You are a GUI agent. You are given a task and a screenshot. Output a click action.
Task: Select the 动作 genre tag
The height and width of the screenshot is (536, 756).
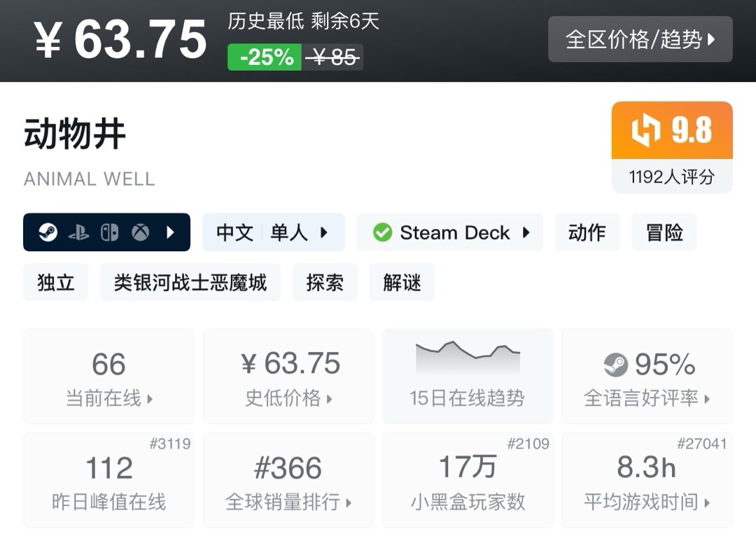tap(587, 232)
